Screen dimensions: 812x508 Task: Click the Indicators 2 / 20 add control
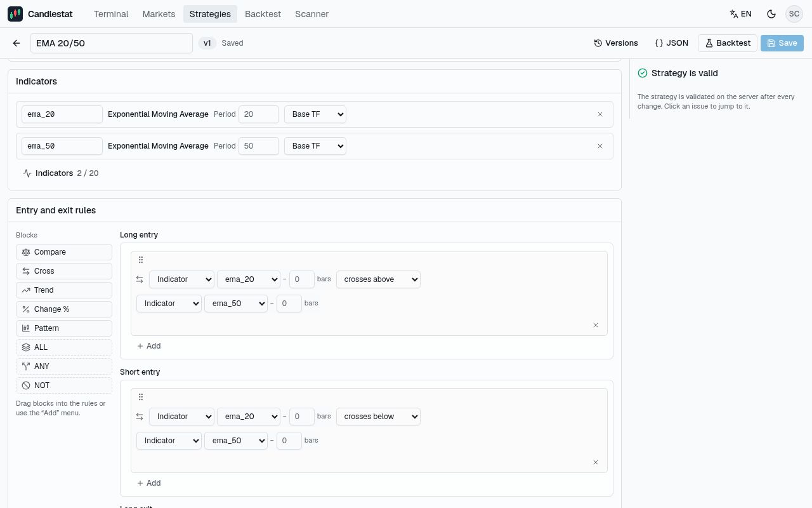[x=61, y=173]
